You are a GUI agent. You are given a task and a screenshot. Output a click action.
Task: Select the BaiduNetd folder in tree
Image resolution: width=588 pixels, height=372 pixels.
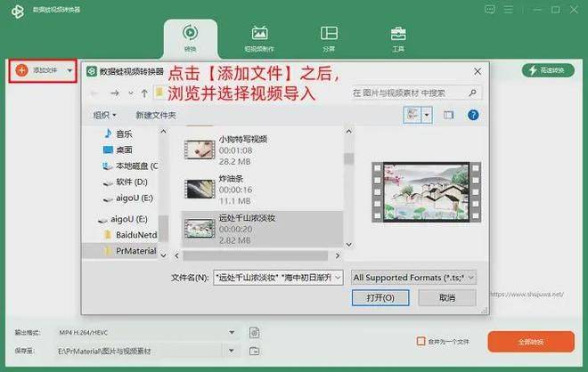(x=135, y=235)
